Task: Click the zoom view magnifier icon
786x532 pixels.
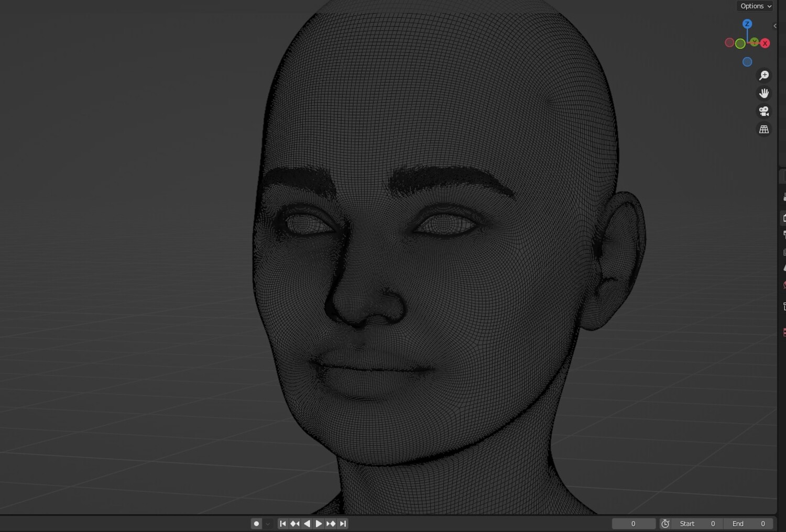Action: [x=764, y=75]
